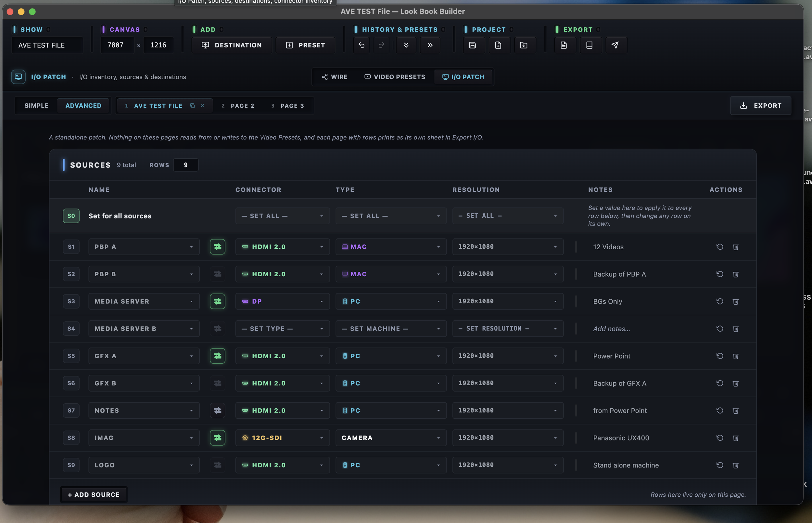
Task: Click the undo arrow in History & Presets
Action: [x=362, y=45]
